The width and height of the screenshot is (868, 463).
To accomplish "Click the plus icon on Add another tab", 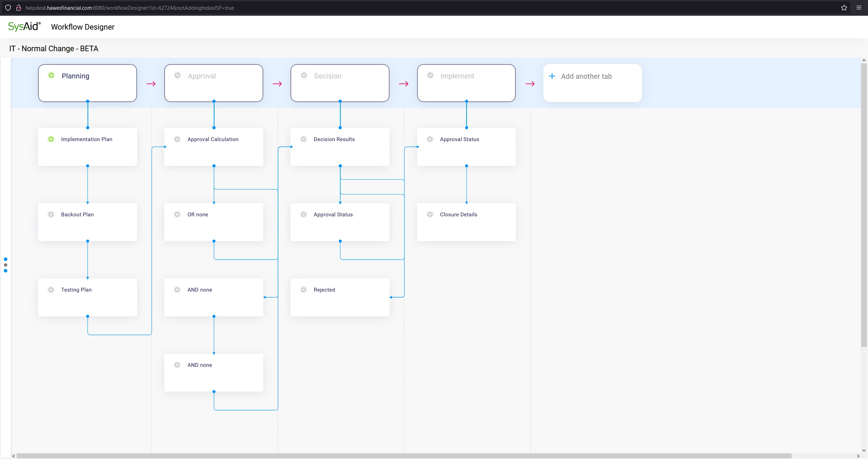I will 552,76.
